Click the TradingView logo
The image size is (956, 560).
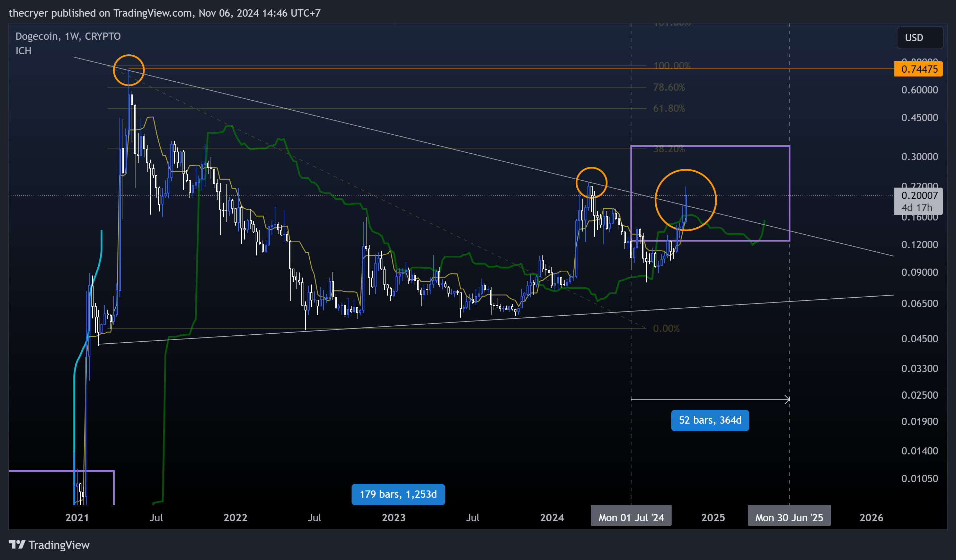[49, 545]
